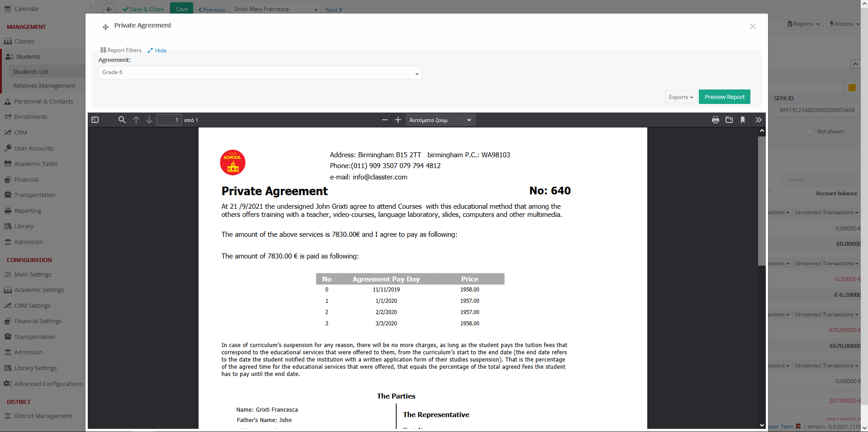Click Hide report filters link
Image resolution: width=868 pixels, height=432 pixels.
[157, 50]
